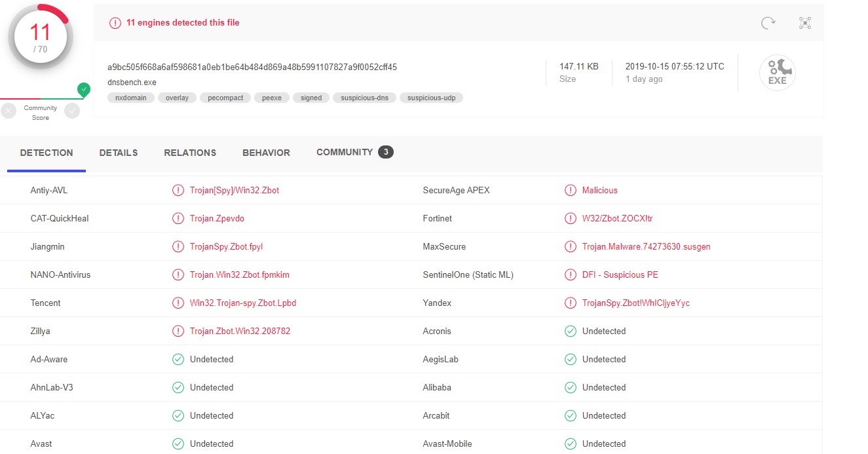Switch to the Details tab
Viewport: 868px width, 454px height.
click(119, 153)
